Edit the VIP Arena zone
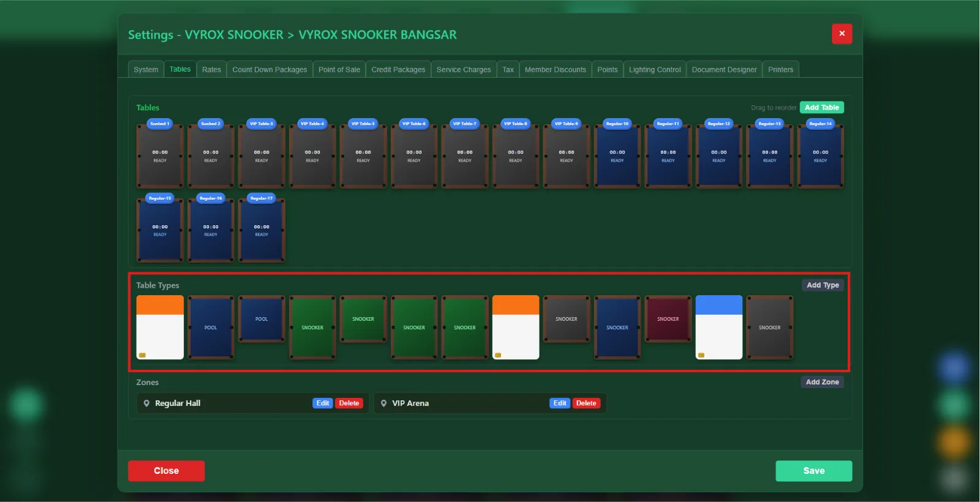 (x=560, y=403)
